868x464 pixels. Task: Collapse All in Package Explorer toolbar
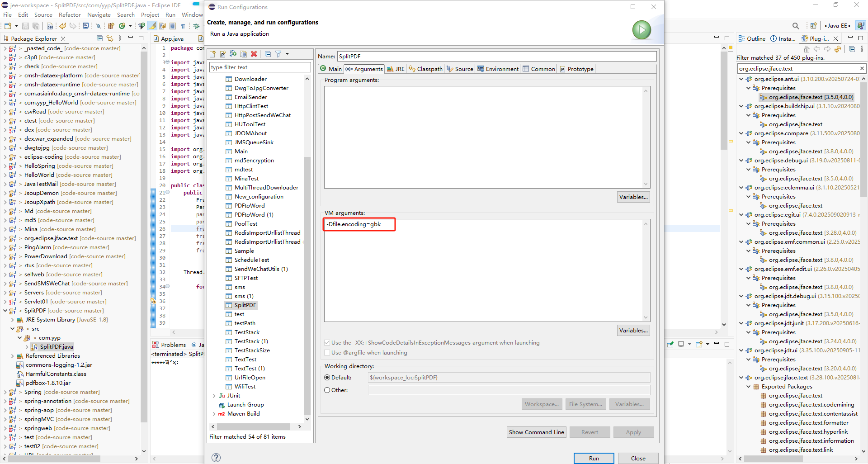click(x=100, y=38)
